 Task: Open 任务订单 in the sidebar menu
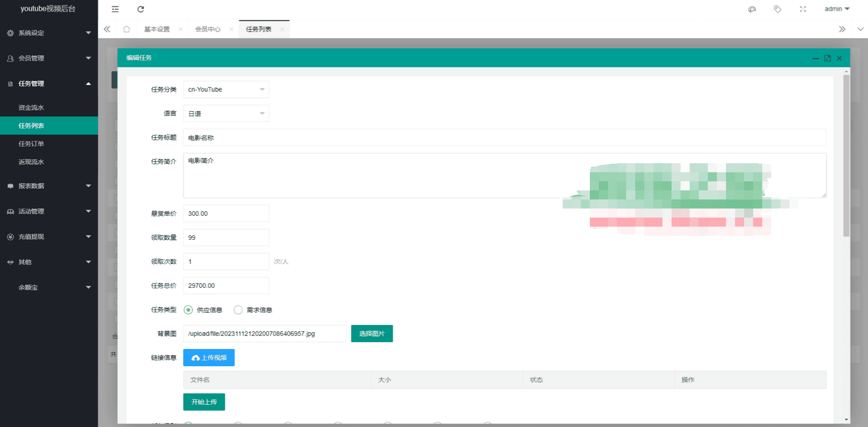31,144
